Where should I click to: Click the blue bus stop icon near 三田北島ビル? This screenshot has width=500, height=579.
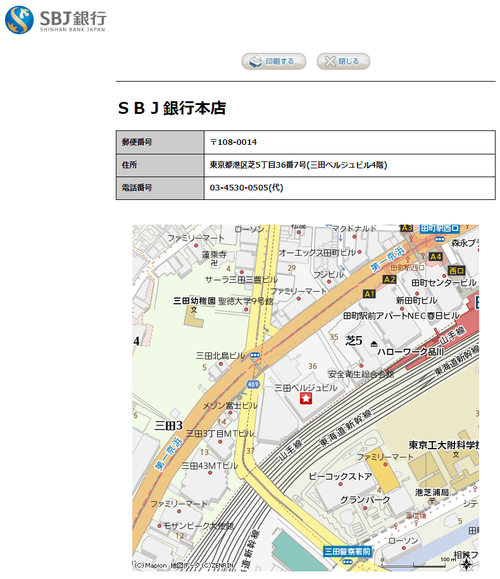click(x=255, y=355)
